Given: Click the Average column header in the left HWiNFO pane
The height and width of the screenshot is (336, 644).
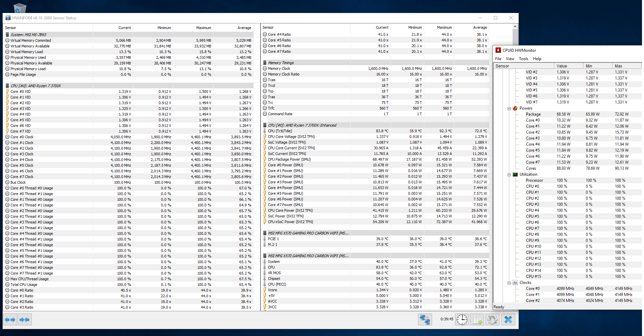Looking at the screenshot, I should (233, 28).
